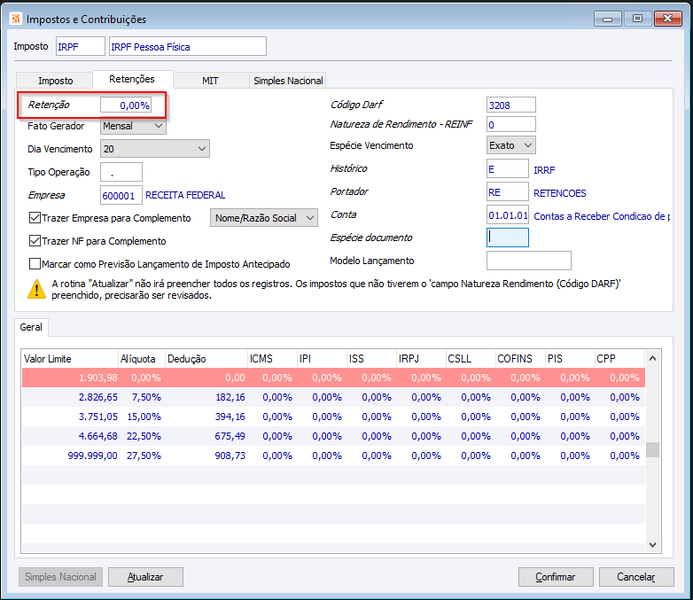This screenshot has height=600, width=693.
Task: Select the row with Valor Limite 999.999,00
Action: pos(333,456)
